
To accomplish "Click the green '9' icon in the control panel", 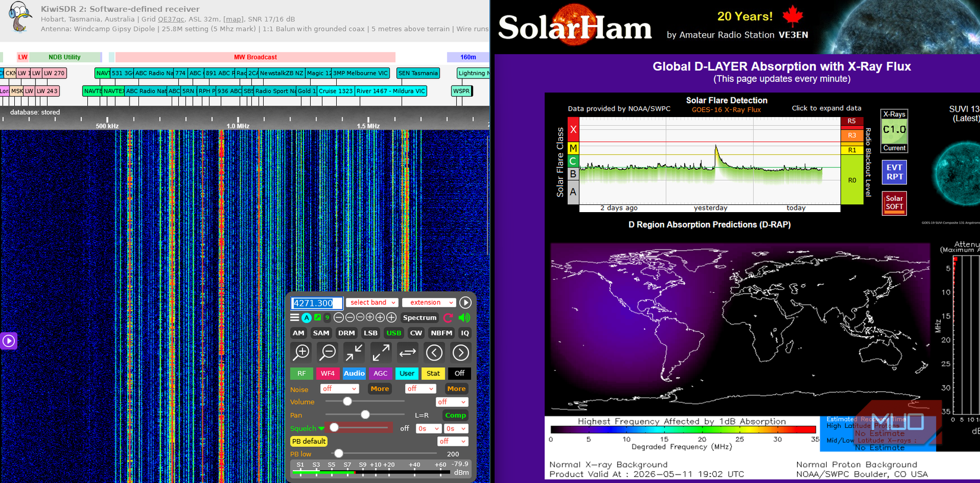I will coord(327,317).
